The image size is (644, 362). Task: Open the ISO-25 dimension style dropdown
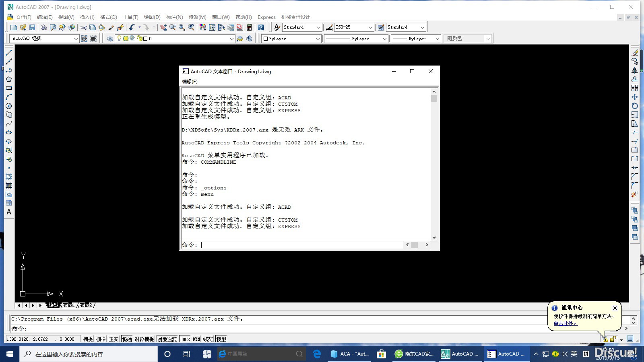coord(370,27)
